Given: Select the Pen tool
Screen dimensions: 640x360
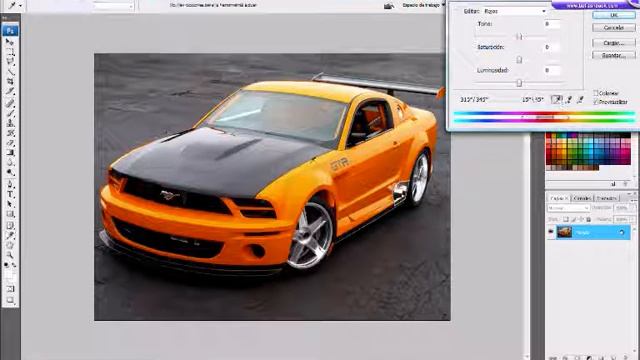Looking at the screenshot, I should click(10, 184).
